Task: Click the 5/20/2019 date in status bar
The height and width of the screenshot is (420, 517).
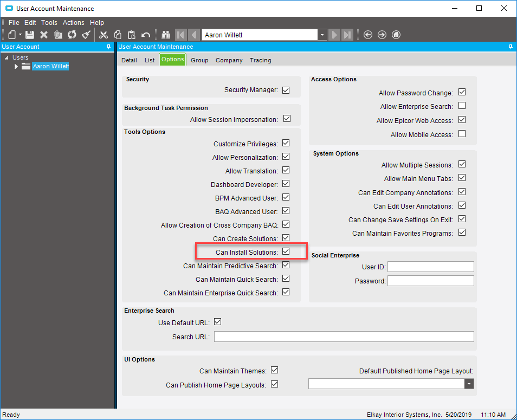Action: click(458, 415)
